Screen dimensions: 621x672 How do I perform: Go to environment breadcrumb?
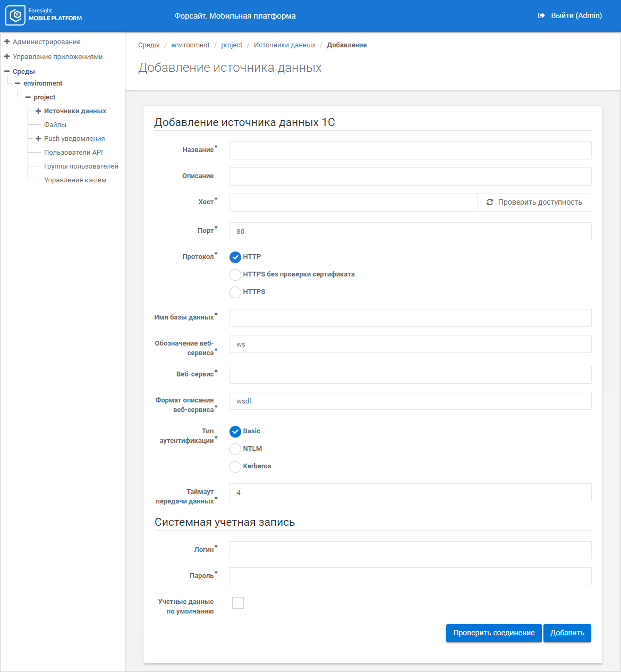[x=190, y=45]
